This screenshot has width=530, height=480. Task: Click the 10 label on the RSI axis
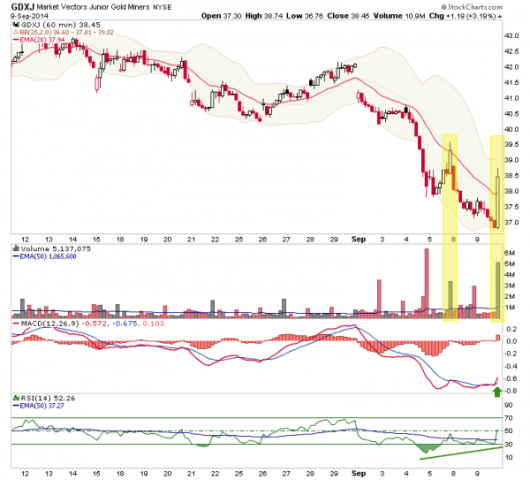point(509,457)
